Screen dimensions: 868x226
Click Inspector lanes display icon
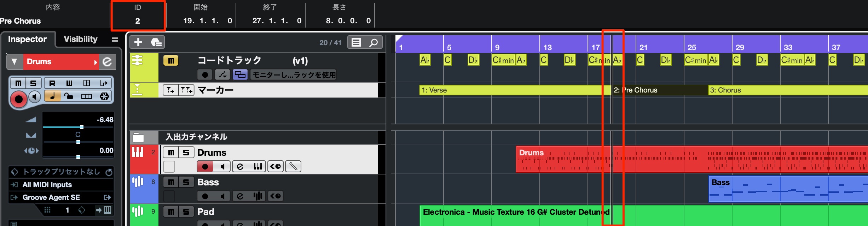[x=87, y=96]
